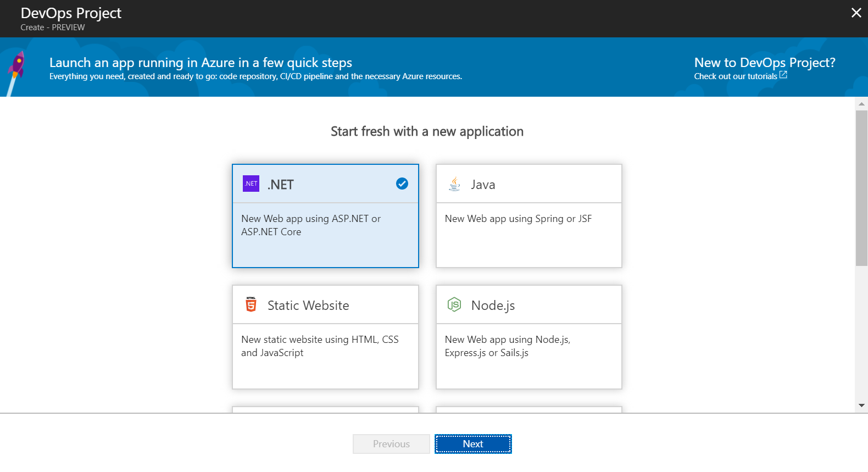Click 'New static website using HTML, CSS' description
The image size is (868, 472).
point(320,346)
